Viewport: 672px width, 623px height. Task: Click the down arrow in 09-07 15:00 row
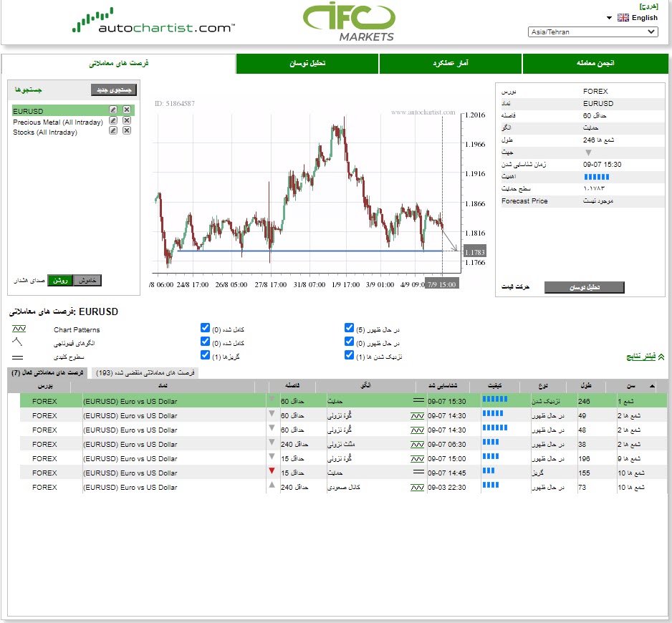pos(272,456)
